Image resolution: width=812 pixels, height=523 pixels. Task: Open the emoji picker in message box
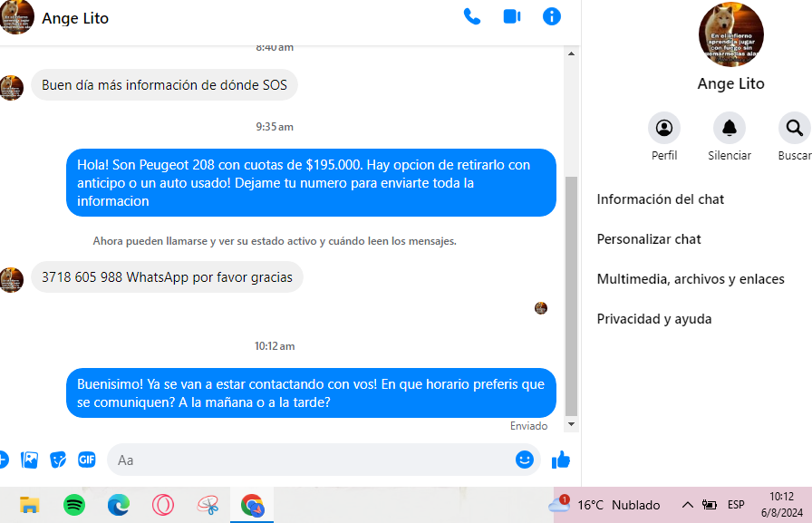click(524, 460)
